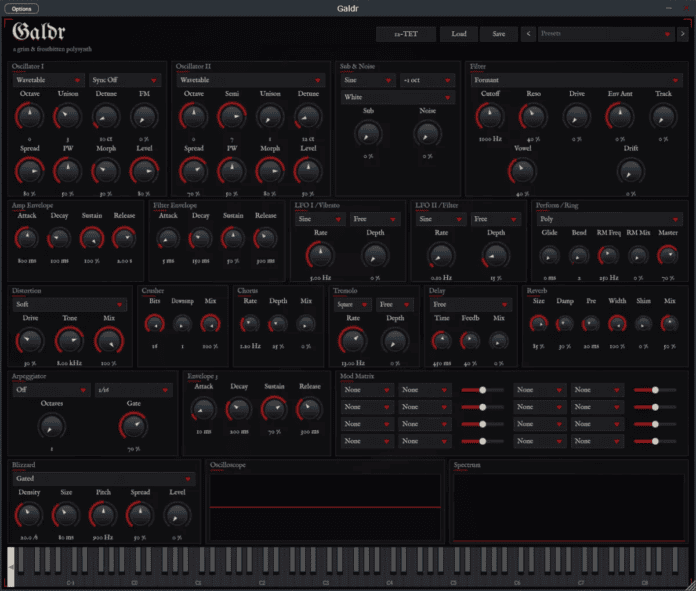Open Oscillator I Wavetable dropdown
This screenshot has height=591, width=696.
tap(49, 80)
